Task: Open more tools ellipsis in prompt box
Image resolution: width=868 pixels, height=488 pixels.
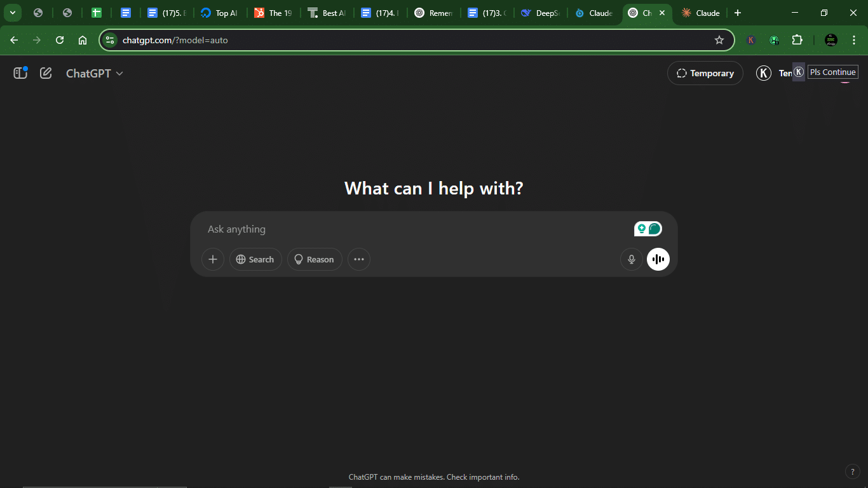Action: pyautogui.click(x=358, y=259)
